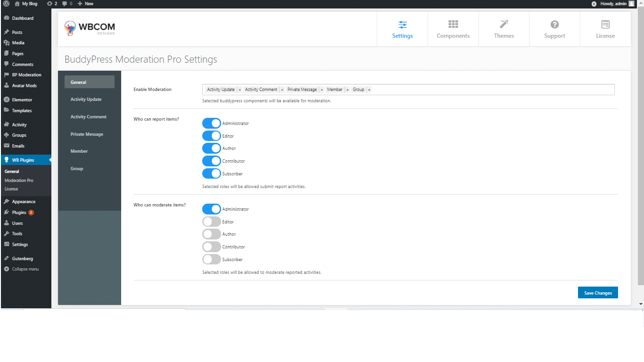Toggle Subscriber under who can report
The width and height of the screenshot is (644, 362).
(212, 173)
